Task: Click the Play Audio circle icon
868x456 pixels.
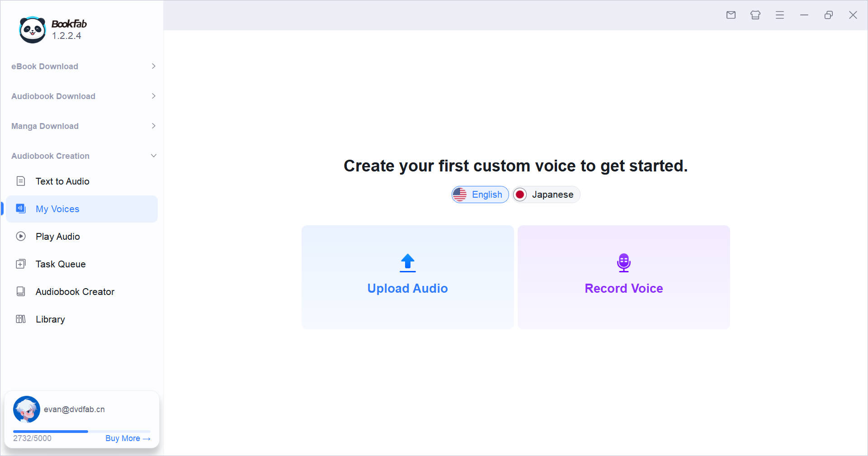Action: pos(21,236)
